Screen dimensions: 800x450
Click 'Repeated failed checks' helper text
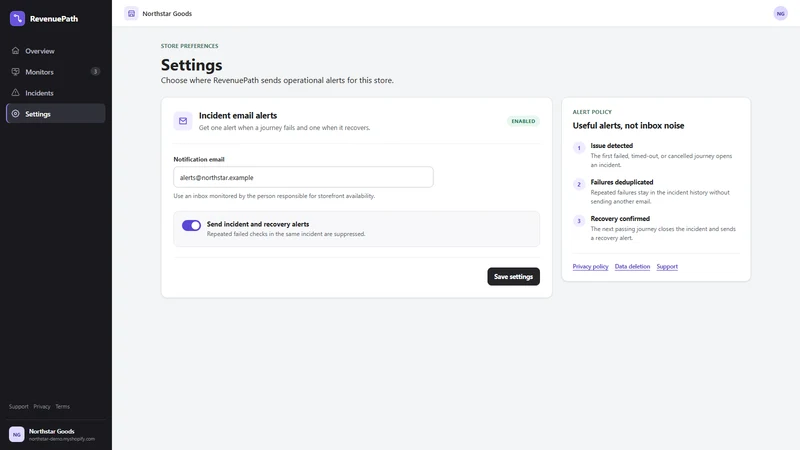tap(286, 234)
